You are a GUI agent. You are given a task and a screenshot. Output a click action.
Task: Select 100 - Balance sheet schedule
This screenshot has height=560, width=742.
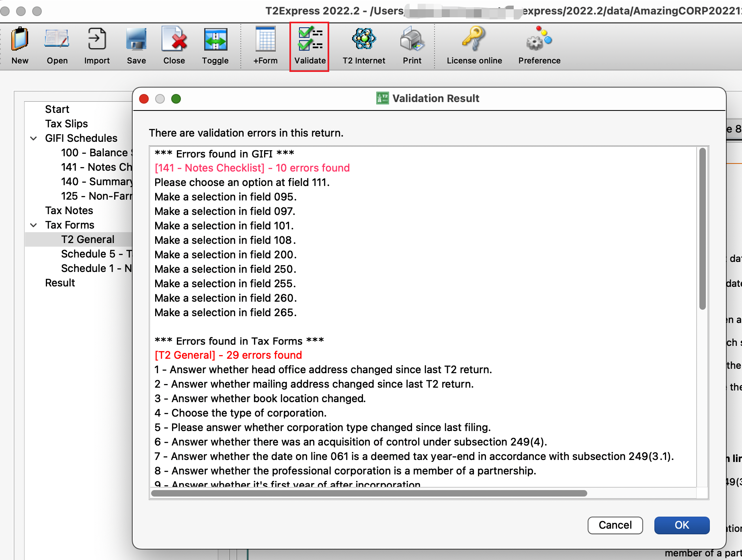coord(96,153)
